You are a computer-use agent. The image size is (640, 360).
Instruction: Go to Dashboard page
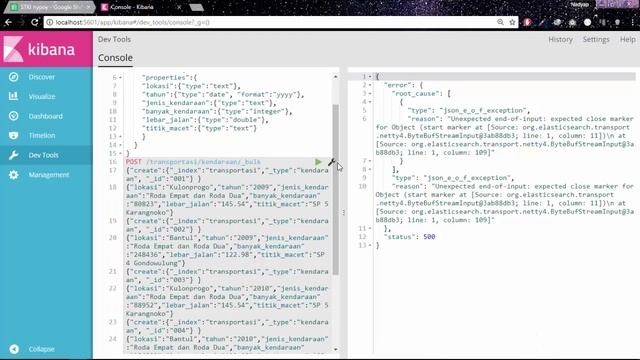[46, 116]
